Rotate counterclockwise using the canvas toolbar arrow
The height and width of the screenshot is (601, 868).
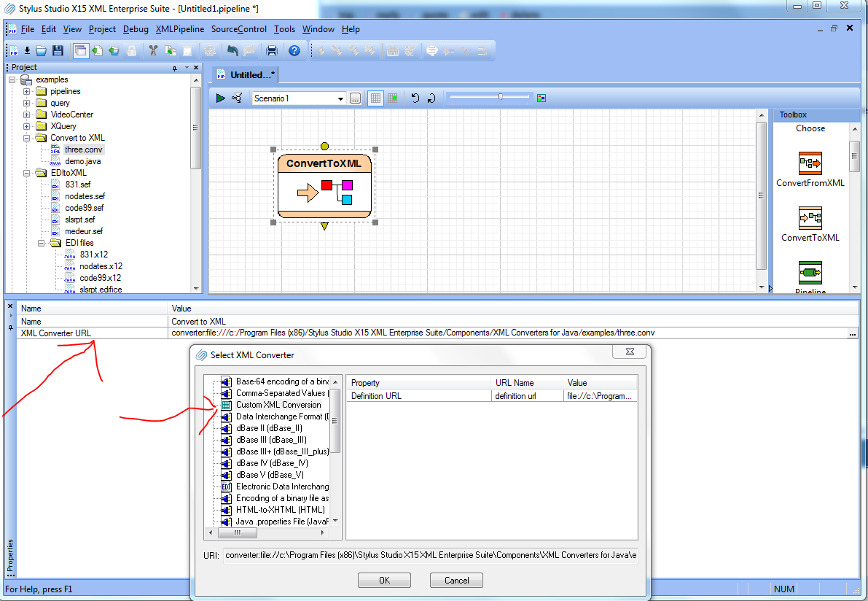point(415,98)
